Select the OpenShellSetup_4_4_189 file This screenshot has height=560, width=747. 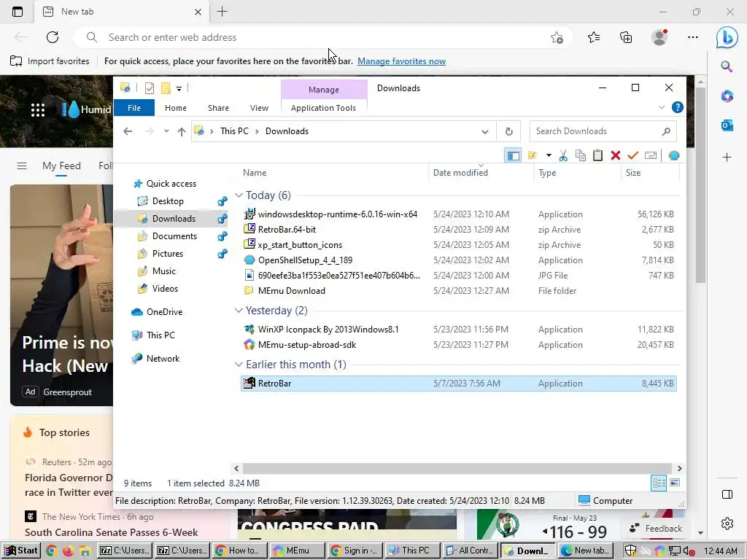point(305,260)
